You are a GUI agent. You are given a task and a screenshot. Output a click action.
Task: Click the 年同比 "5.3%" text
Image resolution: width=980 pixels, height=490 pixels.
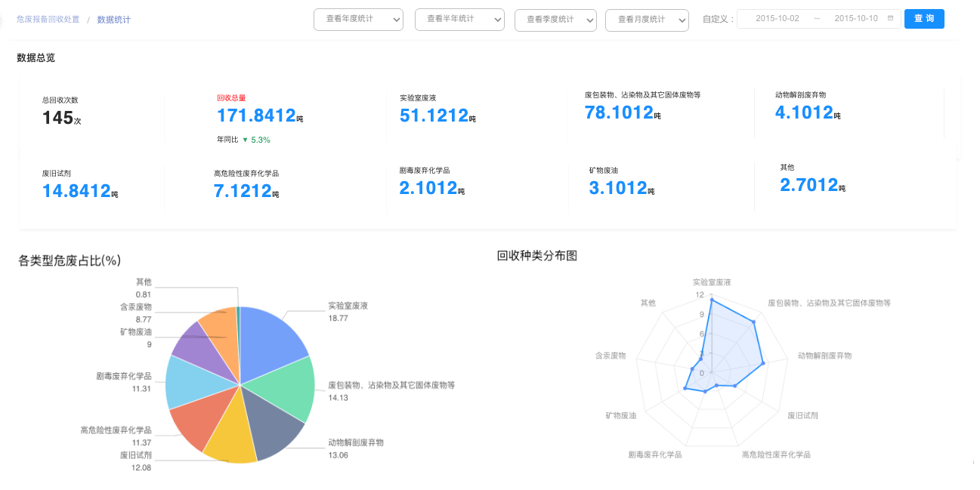[x=260, y=140]
